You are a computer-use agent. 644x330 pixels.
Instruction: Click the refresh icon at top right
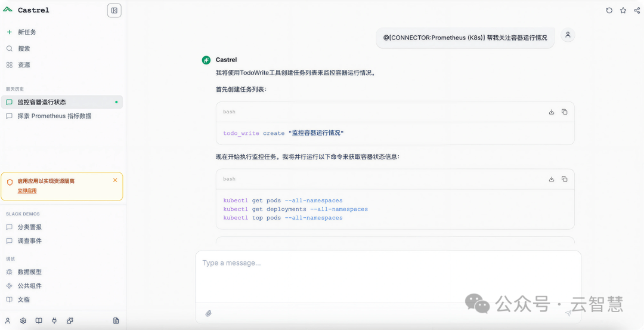[609, 11]
